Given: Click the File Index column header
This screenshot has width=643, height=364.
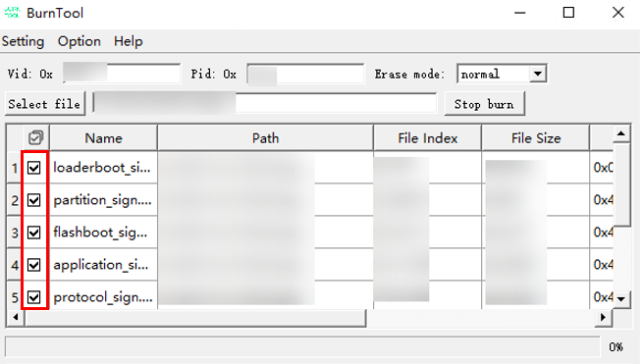Looking at the screenshot, I should [x=427, y=138].
